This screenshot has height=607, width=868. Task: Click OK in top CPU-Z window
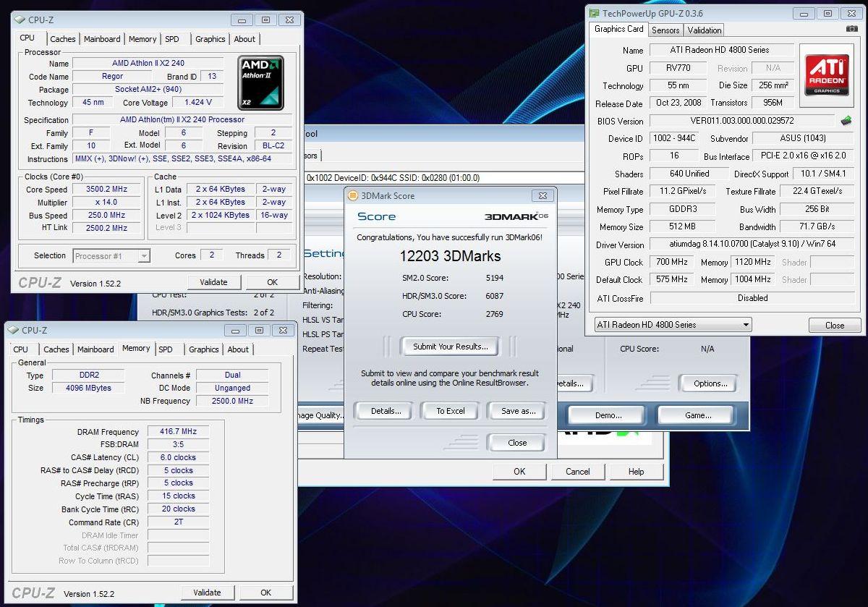[x=272, y=282]
